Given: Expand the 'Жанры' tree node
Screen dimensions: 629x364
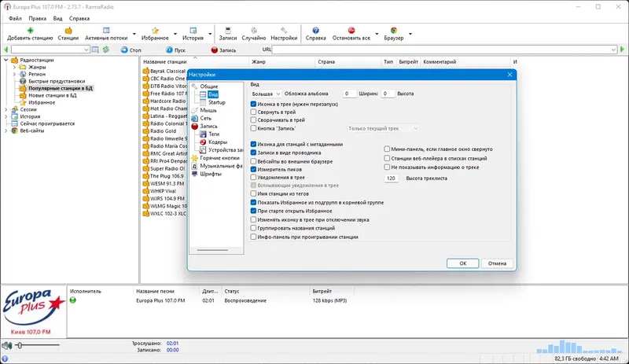Looking at the screenshot, I should (14, 67).
